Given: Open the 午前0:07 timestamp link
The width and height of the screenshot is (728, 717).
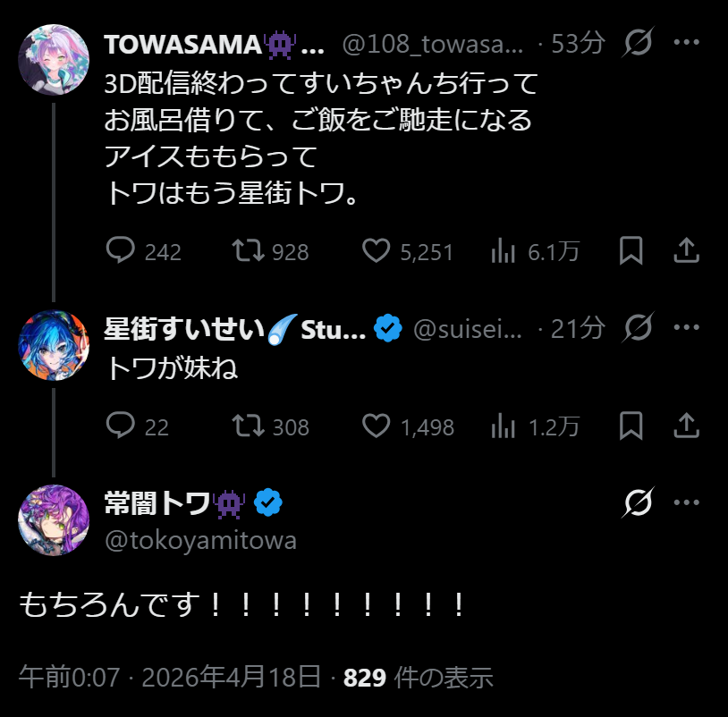Looking at the screenshot, I should pos(70,678).
